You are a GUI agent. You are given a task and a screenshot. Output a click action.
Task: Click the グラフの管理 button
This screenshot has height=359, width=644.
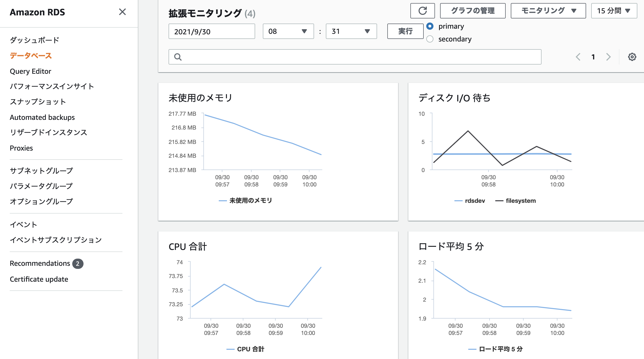tap(473, 11)
